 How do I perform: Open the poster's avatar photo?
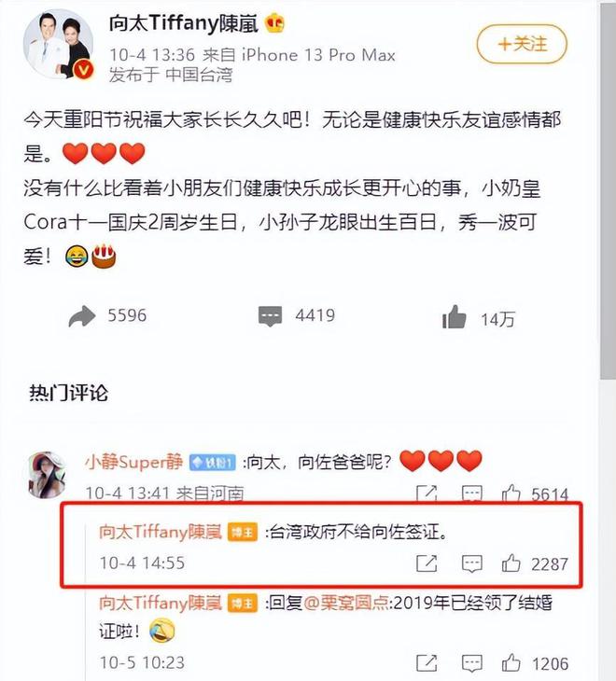[58, 44]
